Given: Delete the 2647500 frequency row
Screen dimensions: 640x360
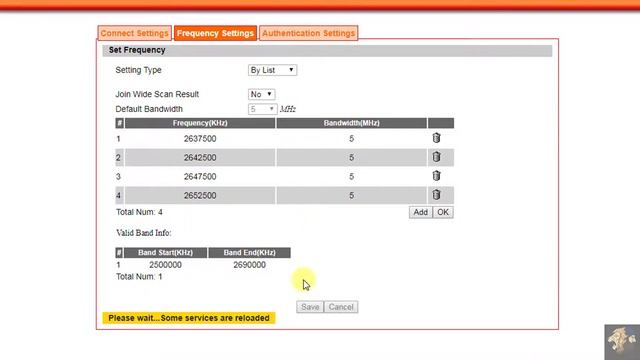Looking at the screenshot, I should (436, 176).
